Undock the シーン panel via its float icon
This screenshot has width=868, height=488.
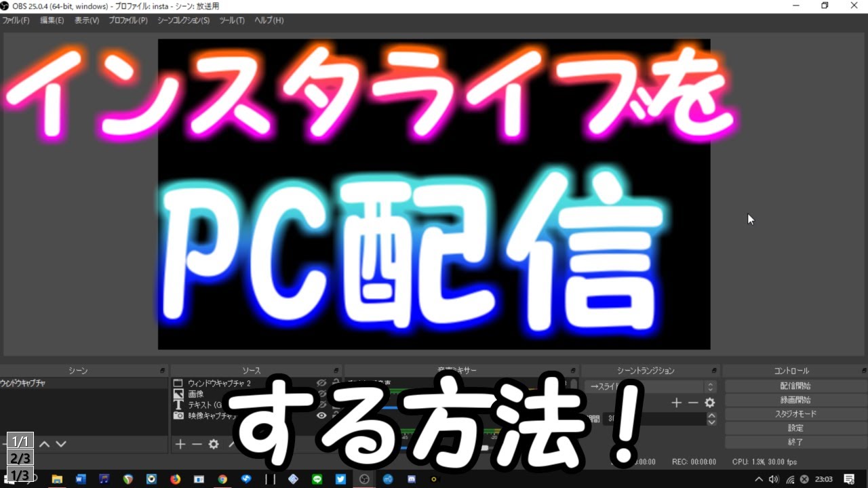(x=162, y=371)
